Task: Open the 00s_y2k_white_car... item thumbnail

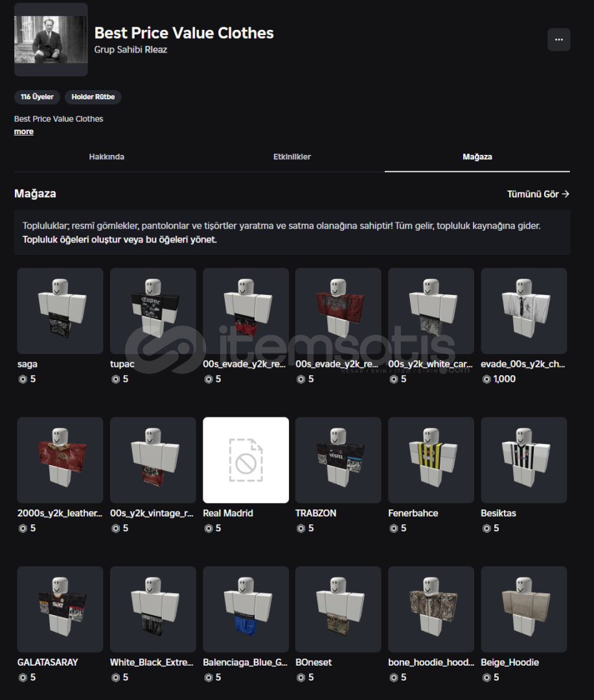Action: (431, 310)
